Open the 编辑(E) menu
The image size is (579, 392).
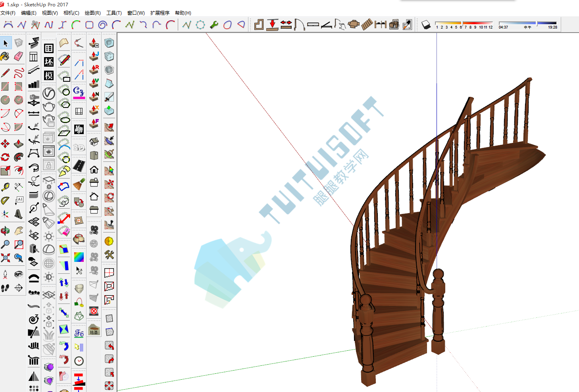(x=29, y=13)
